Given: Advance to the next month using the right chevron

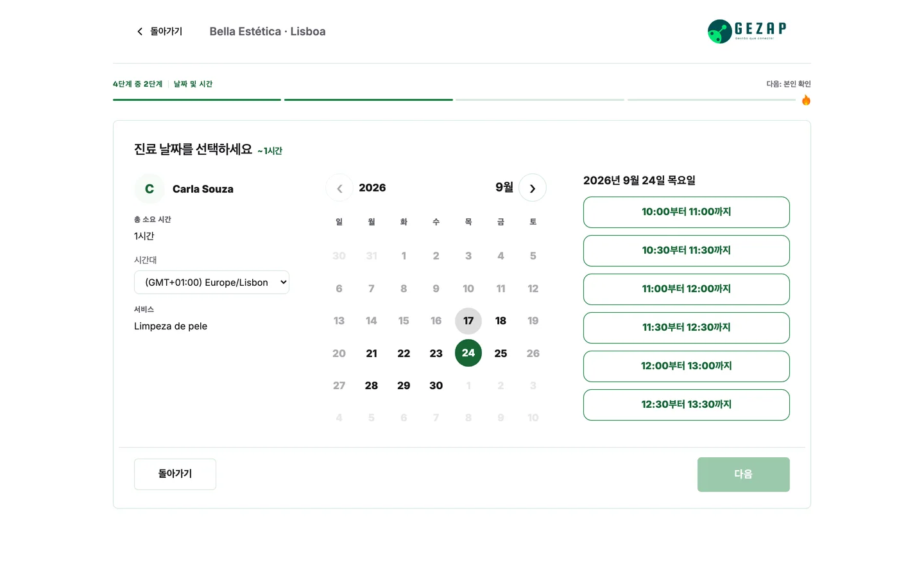Looking at the screenshot, I should [533, 188].
